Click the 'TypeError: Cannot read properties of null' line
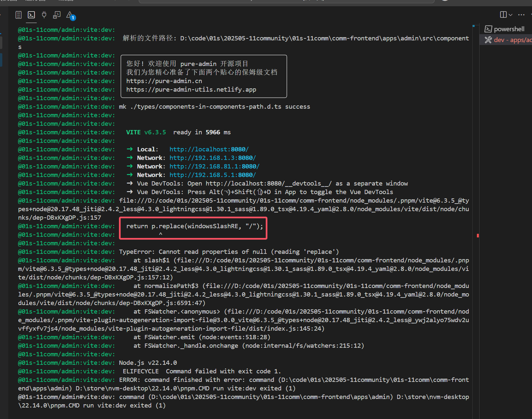This screenshot has height=419, width=532. point(229,252)
